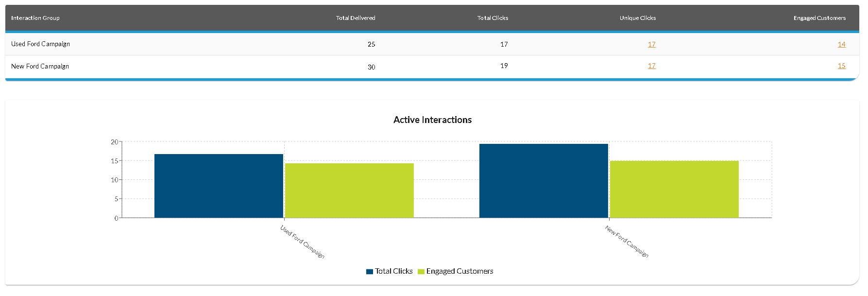Click New Ford Campaign's blue Total Clicks bar

pyautogui.click(x=544, y=181)
